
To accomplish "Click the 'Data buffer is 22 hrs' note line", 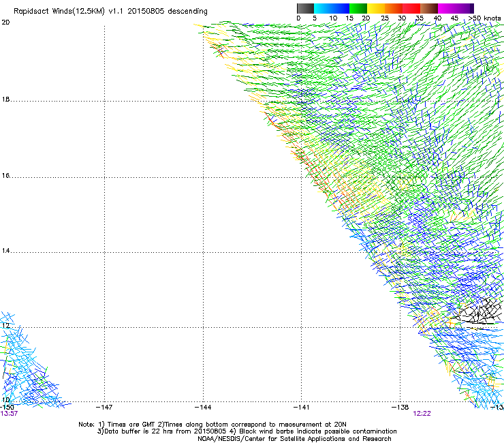I will 247,431.
